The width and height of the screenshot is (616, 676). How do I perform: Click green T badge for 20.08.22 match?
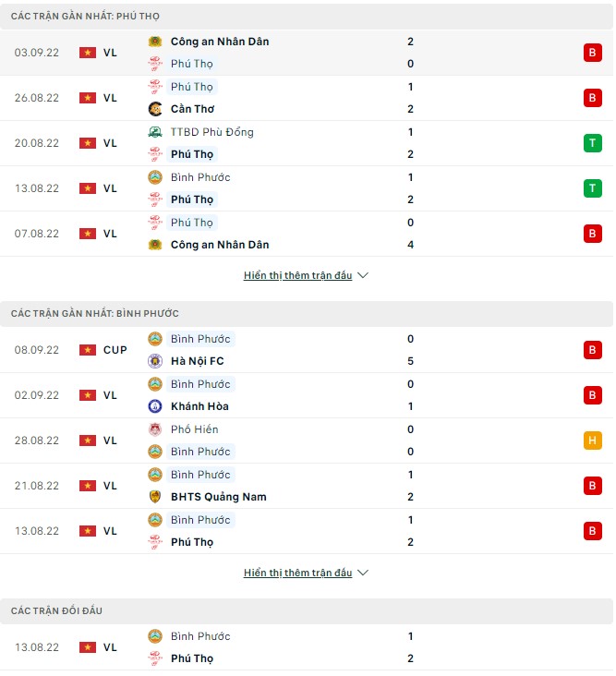[x=591, y=143]
